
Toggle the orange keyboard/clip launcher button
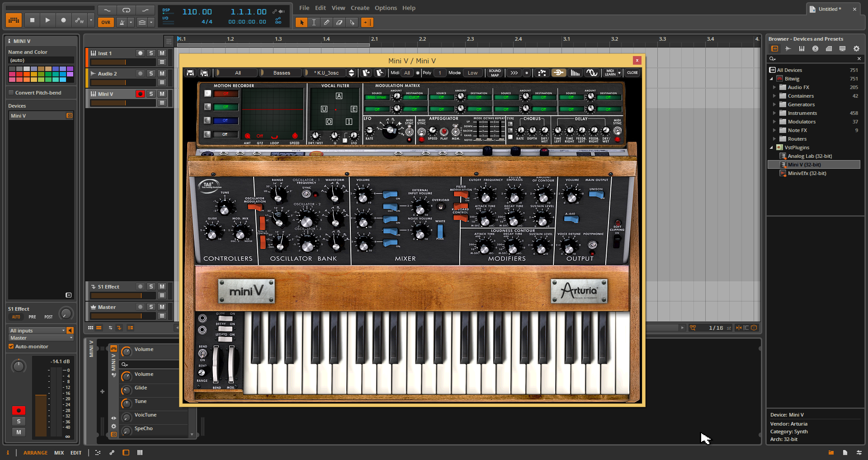click(x=14, y=20)
